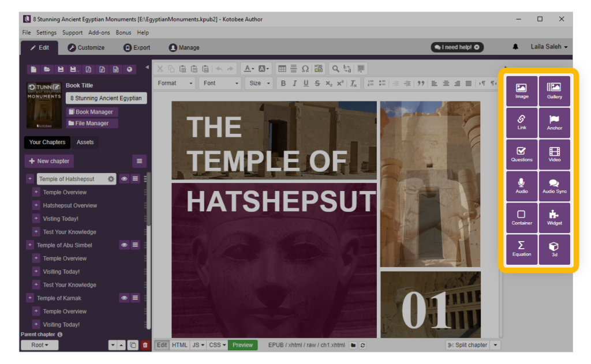Toggle the eye icon for Temple of Karnak
The image size is (591, 364).
(124, 298)
